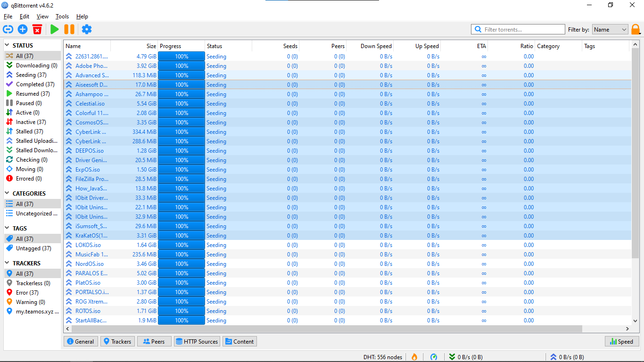Image resolution: width=644 pixels, height=362 pixels.
Task: Select the Error (37) tracker filter
Action: pos(32,293)
